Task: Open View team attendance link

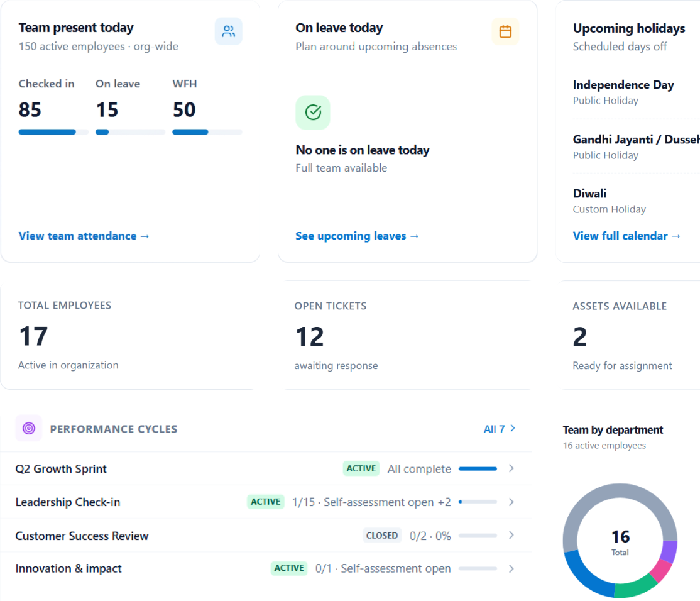Action: pos(84,236)
